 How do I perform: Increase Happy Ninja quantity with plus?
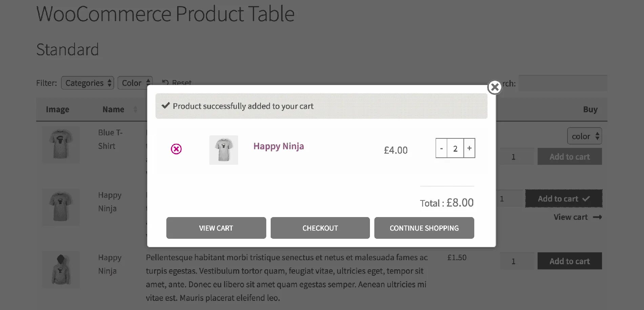click(x=469, y=148)
